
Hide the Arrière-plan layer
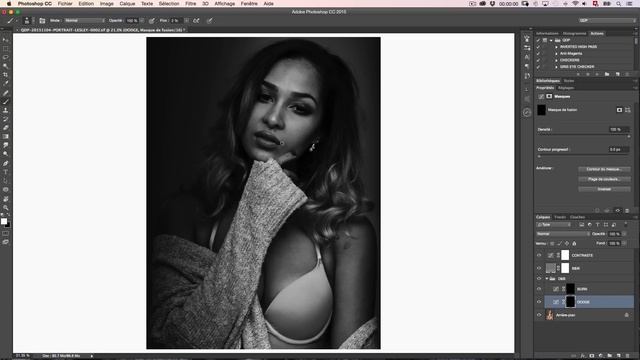pyautogui.click(x=539, y=315)
